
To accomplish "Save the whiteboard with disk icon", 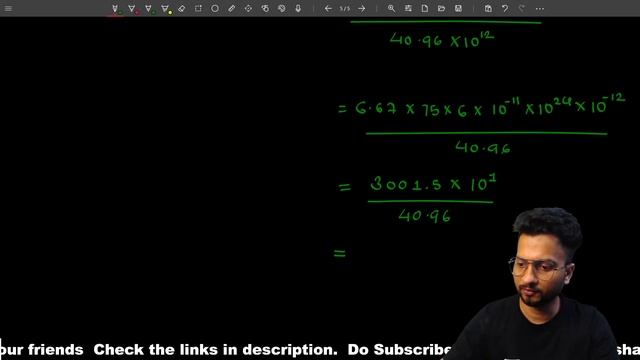I will 458,8.
